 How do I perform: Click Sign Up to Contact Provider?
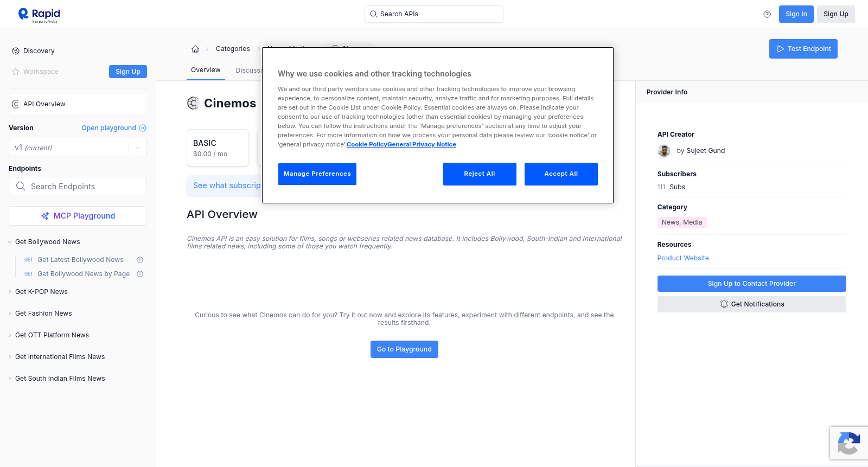(752, 284)
